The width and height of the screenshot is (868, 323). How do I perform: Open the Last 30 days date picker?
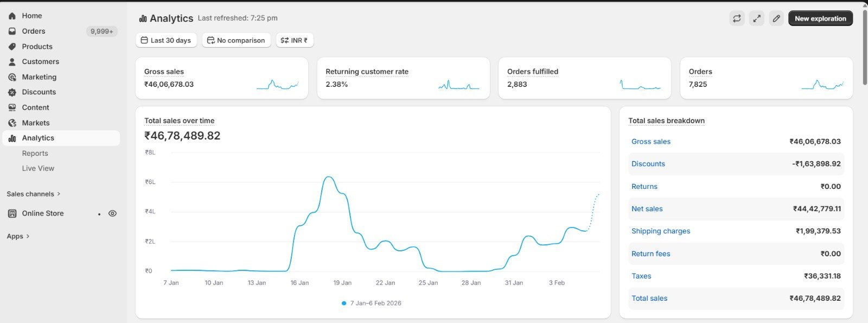coord(166,40)
